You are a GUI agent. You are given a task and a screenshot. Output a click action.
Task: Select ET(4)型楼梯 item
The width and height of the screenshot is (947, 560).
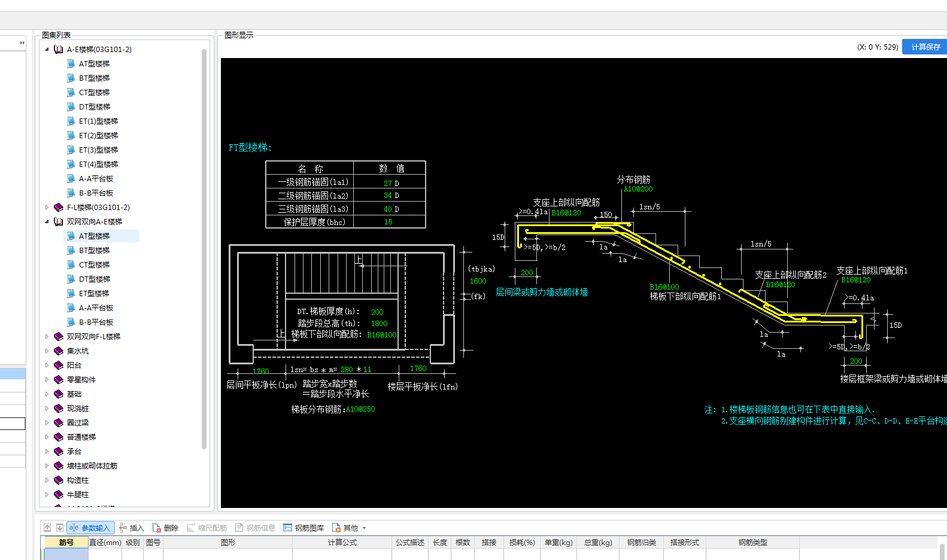(x=98, y=165)
